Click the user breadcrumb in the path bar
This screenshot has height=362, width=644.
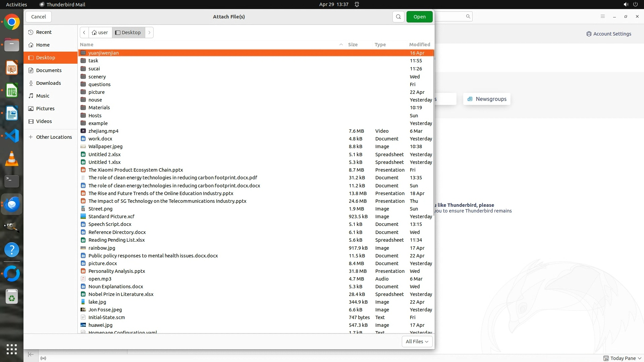point(100,33)
